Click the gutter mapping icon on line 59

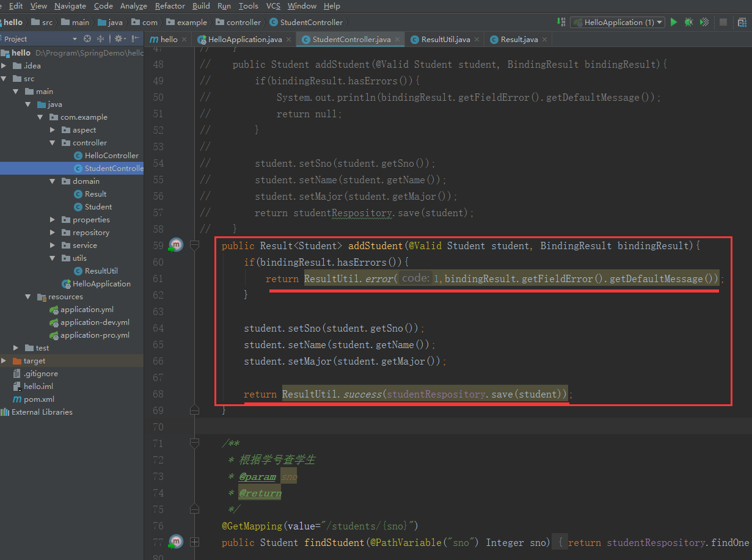[x=177, y=245]
